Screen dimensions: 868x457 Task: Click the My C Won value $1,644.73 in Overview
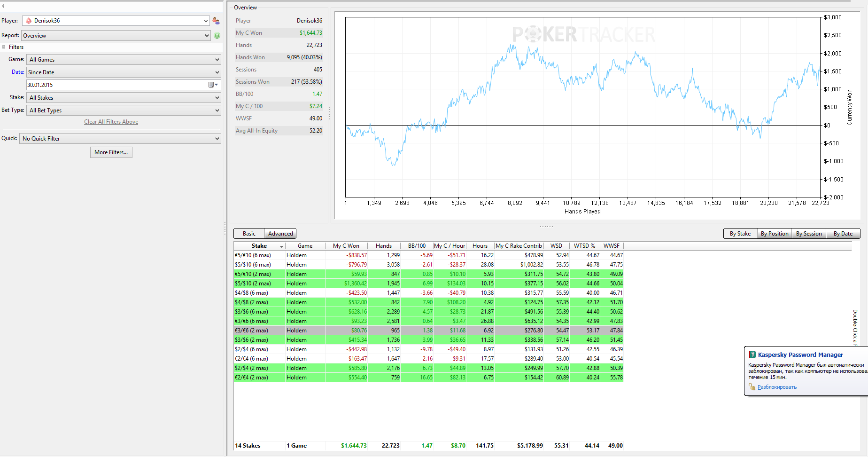(x=311, y=33)
